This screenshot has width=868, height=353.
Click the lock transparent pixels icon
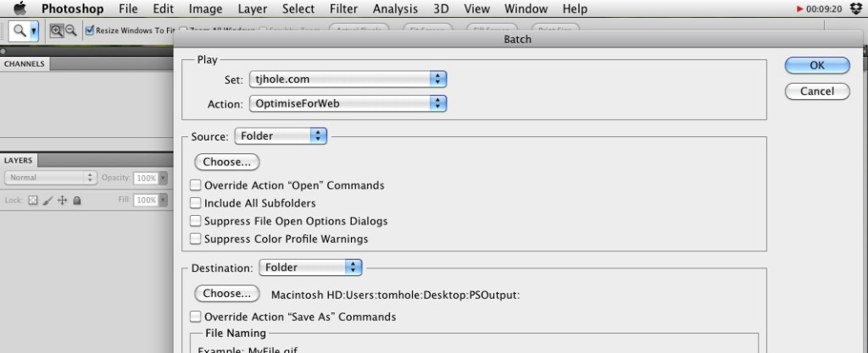(34, 201)
